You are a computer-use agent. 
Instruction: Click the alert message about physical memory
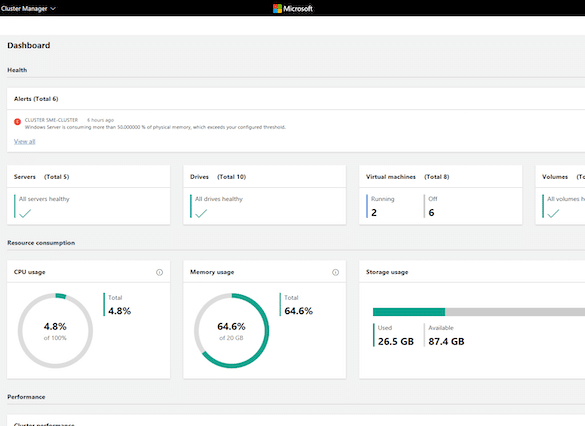tap(155, 127)
